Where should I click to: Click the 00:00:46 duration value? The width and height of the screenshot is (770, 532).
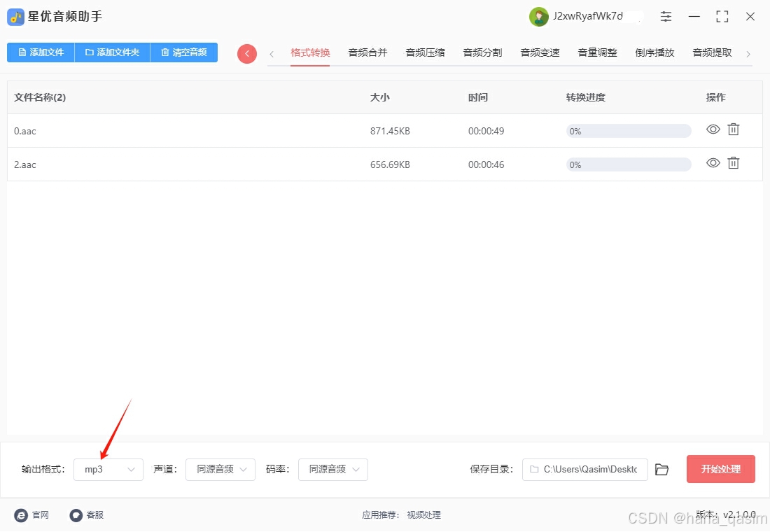tap(486, 164)
